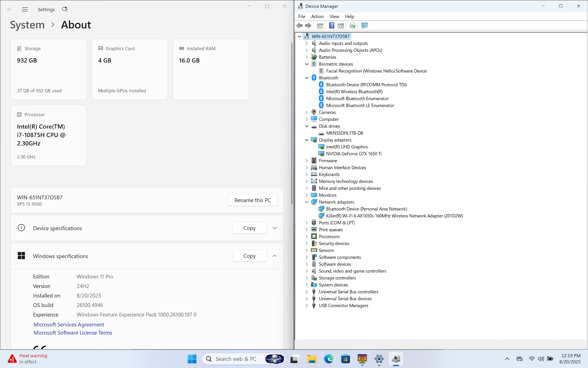Collapse the Bluetooth device category

(307, 78)
